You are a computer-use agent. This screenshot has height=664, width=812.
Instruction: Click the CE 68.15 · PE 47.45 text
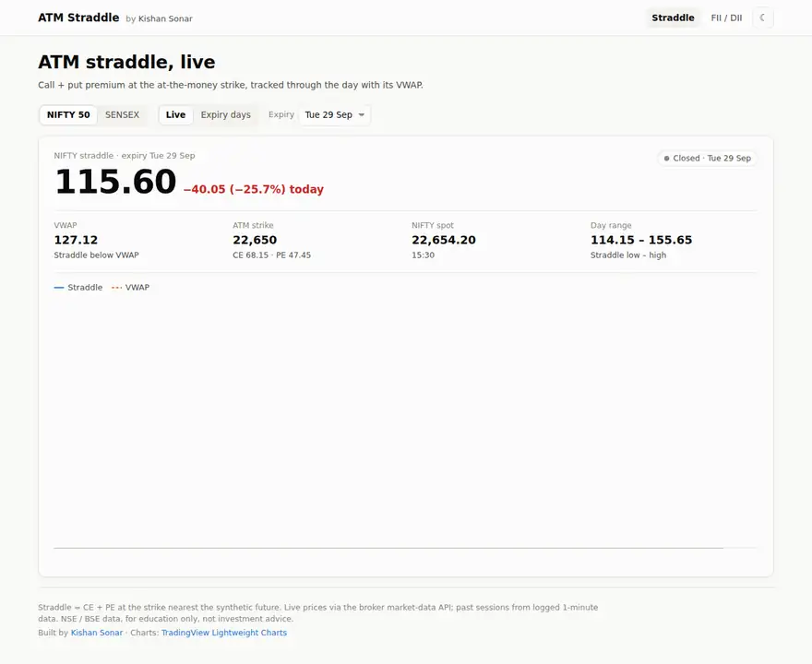pos(272,255)
